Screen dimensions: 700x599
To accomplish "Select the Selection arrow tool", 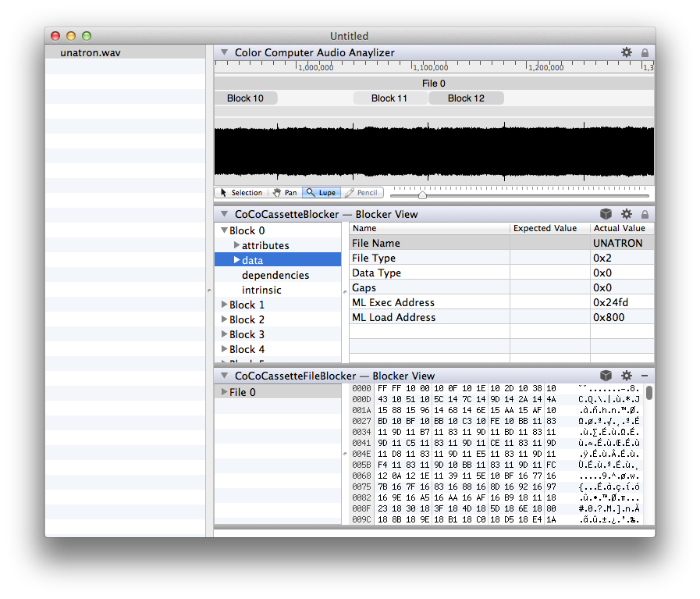I will 241,193.
